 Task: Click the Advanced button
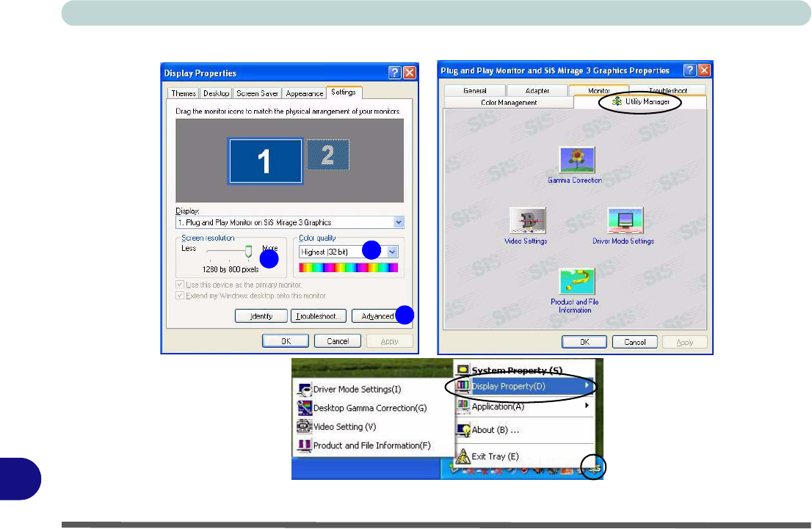(x=379, y=315)
